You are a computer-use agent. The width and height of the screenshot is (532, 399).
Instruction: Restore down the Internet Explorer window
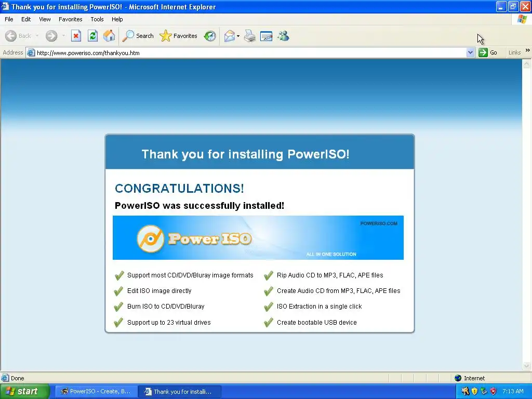click(x=513, y=6)
